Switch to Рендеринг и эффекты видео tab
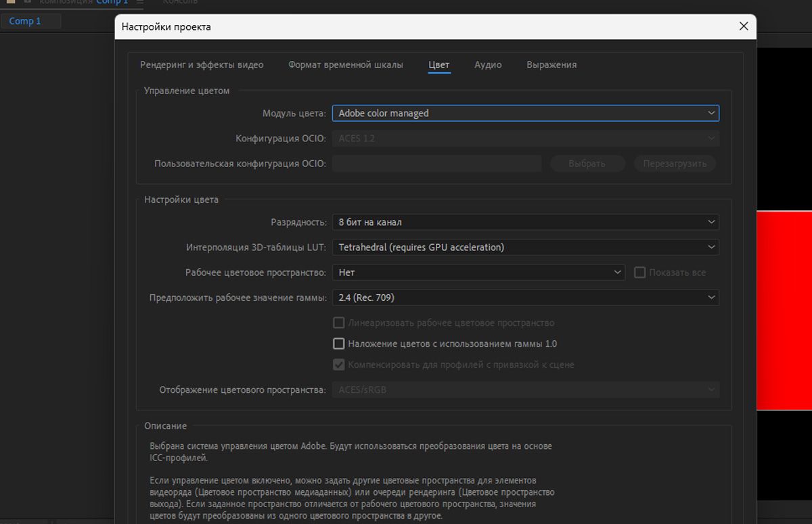This screenshot has width=812, height=524. click(202, 65)
